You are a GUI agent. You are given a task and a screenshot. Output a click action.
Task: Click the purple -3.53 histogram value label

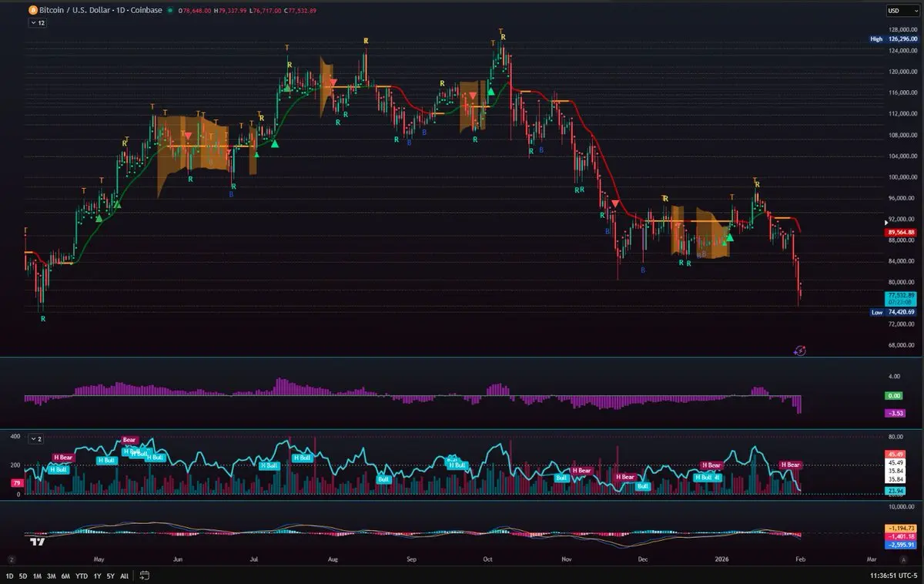pos(895,413)
